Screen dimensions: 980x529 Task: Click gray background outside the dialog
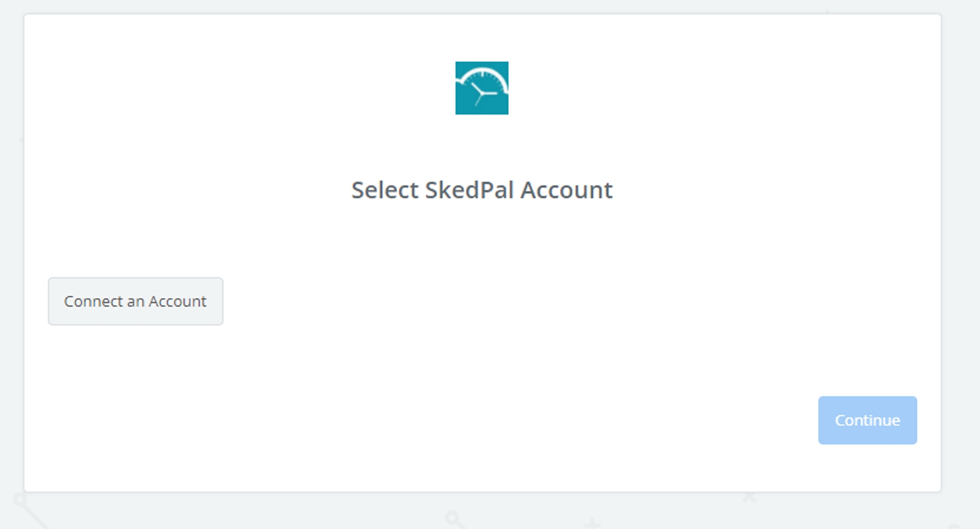[x=960, y=264]
